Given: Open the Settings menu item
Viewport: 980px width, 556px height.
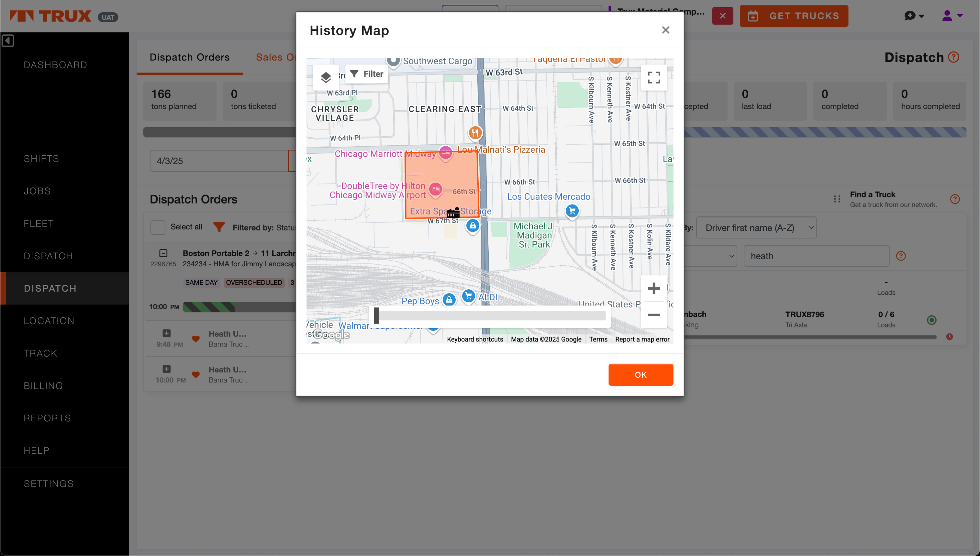Looking at the screenshot, I should (x=49, y=484).
